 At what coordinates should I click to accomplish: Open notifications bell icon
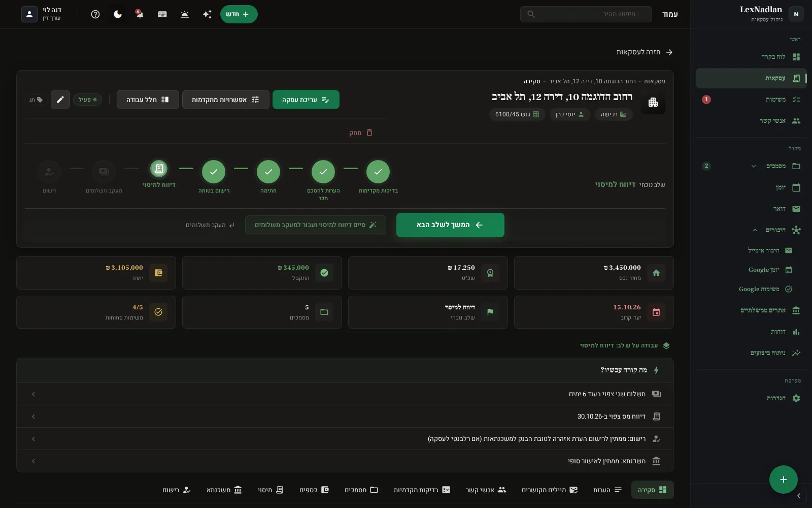(140, 14)
